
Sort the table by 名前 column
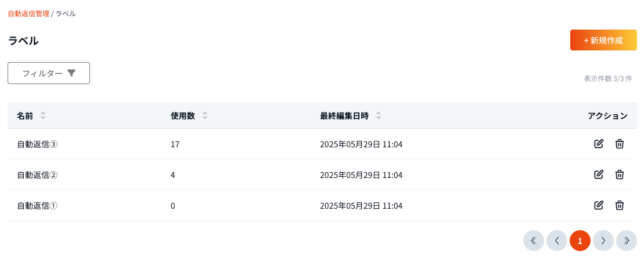pos(43,116)
